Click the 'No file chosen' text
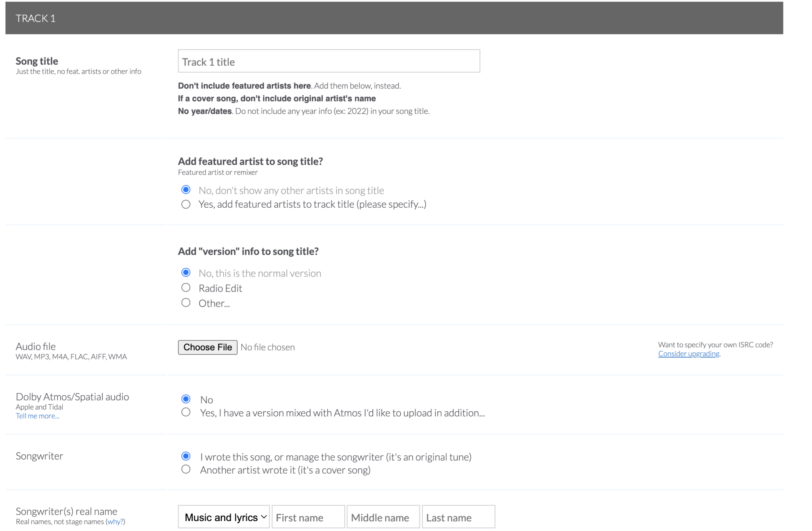Image resolution: width=812 pixels, height=531 pixels. click(268, 348)
